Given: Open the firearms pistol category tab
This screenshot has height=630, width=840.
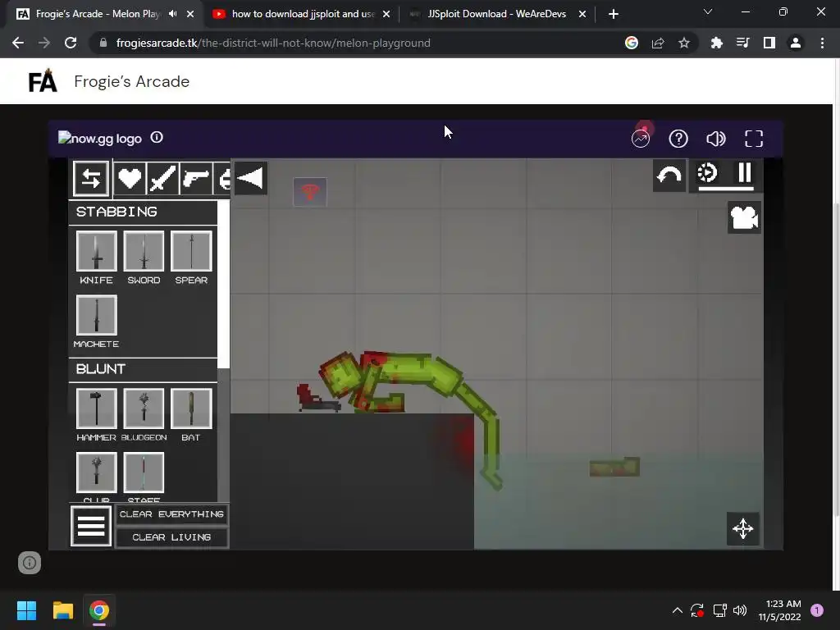Looking at the screenshot, I should pyautogui.click(x=195, y=178).
